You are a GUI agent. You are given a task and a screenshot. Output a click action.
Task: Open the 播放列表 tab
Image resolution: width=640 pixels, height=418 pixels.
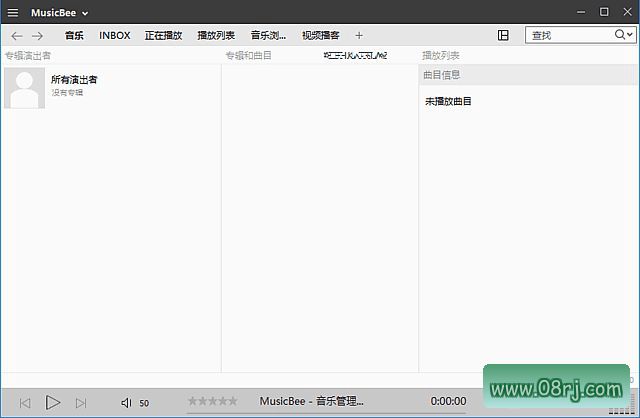216,36
